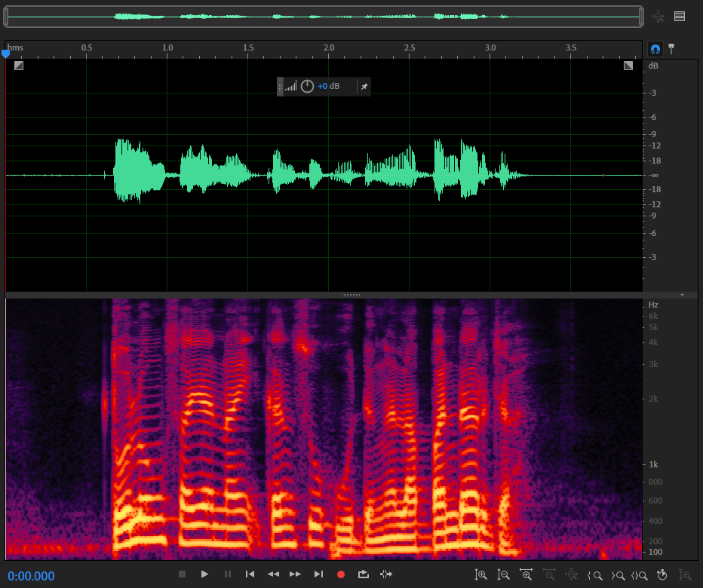The height and width of the screenshot is (588, 703).
Task: Move playhead to previous marker
Action: pos(250,574)
